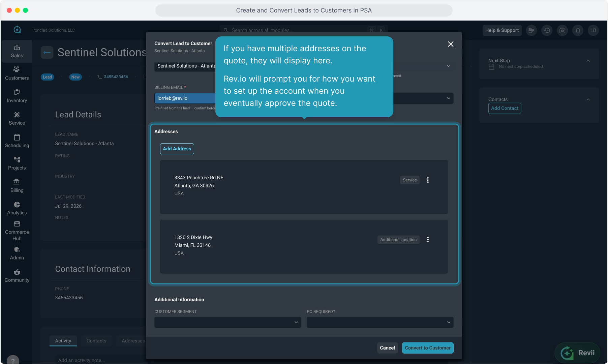Open the recent history icon in header
608x364 pixels.
coord(547,30)
